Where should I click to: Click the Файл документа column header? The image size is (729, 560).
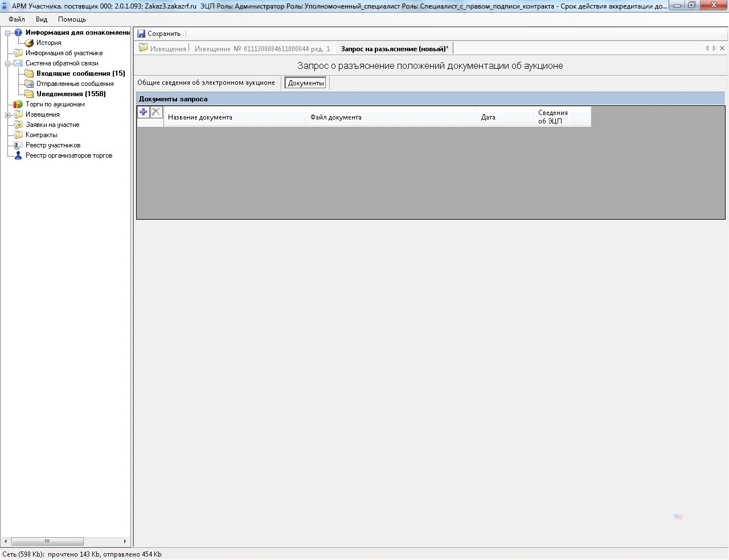391,117
